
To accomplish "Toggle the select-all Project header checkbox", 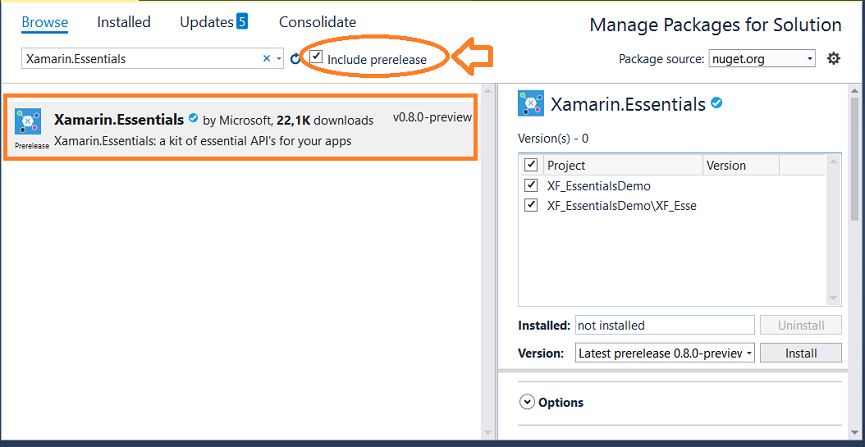I will (x=531, y=164).
